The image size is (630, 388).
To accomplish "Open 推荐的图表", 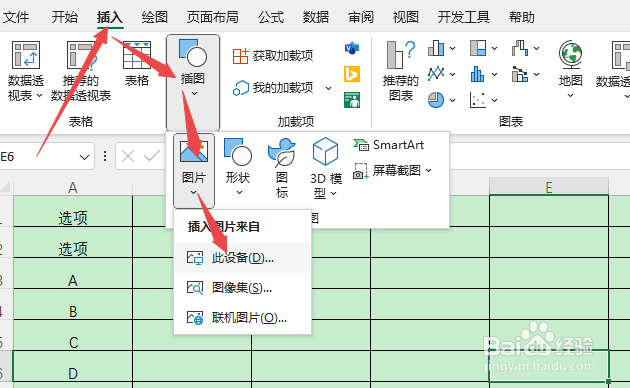I will pos(401,71).
